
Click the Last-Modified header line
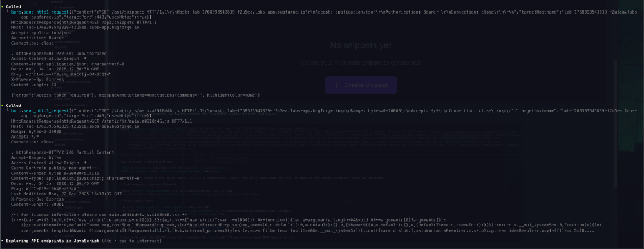pos(66,194)
